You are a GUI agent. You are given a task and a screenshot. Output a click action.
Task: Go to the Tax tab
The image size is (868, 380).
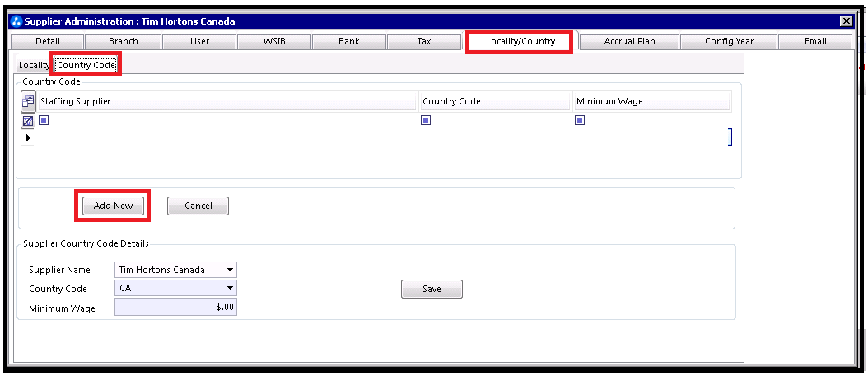[424, 41]
